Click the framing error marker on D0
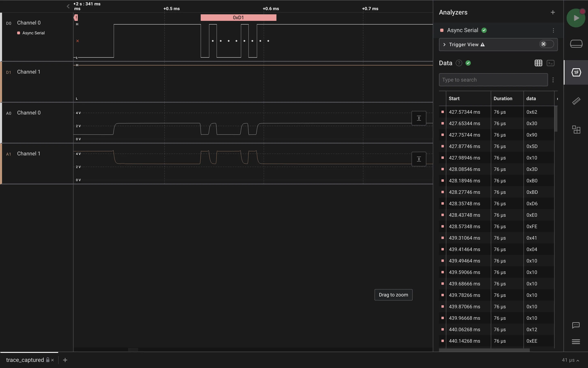This screenshot has width=588, height=368. coord(76,18)
